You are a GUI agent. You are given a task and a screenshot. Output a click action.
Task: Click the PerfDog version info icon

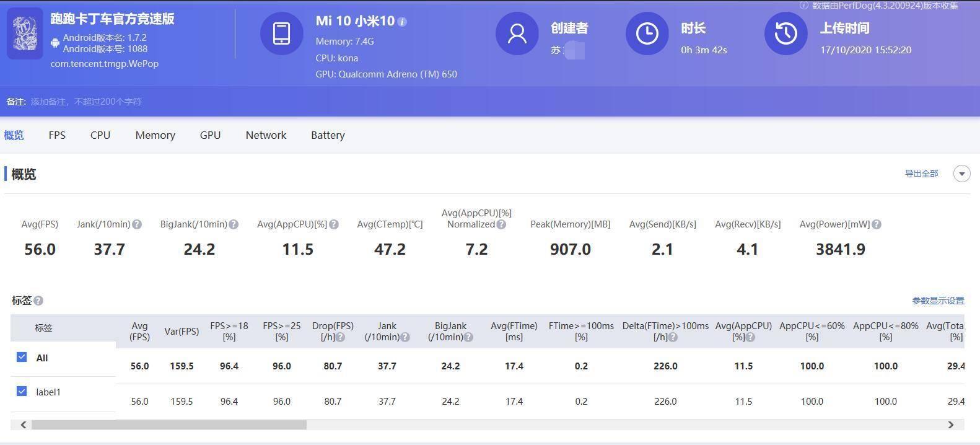coord(804,6)
